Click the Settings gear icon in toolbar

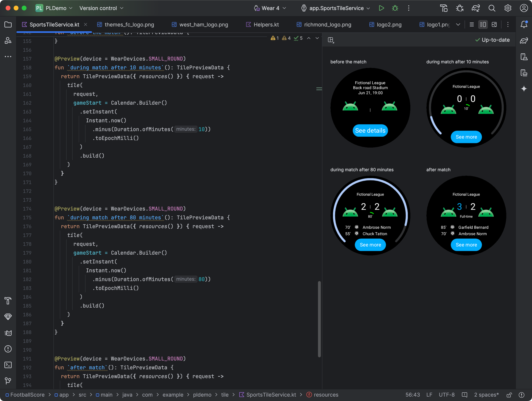(508, 8)
